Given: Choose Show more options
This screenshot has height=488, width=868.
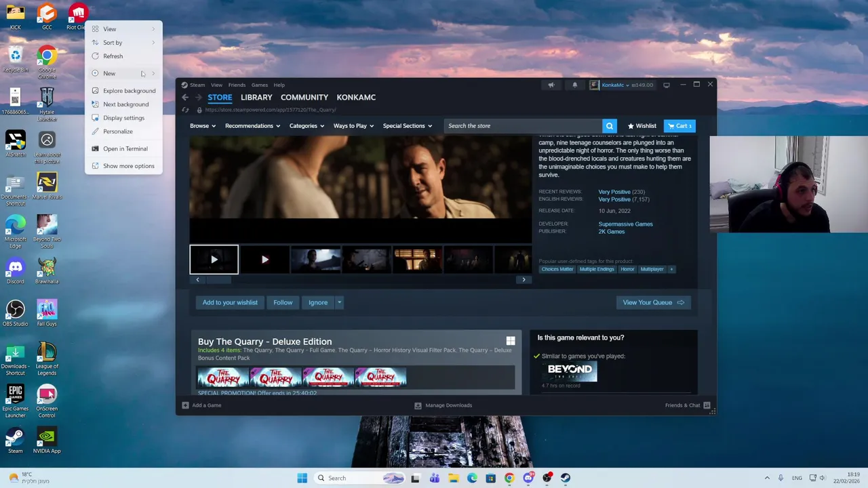Looking at the screenshot, I should tap(123, 166).
